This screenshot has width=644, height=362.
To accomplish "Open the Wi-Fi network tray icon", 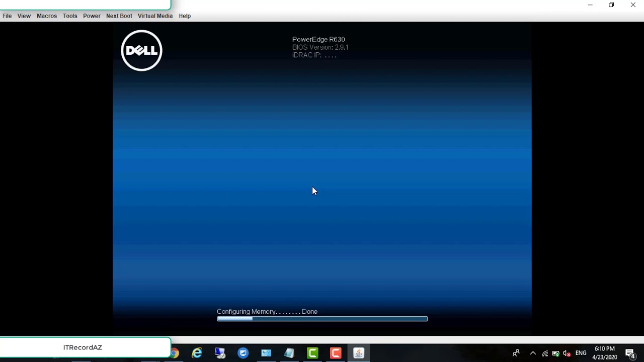I will click(x=545, y=353).
